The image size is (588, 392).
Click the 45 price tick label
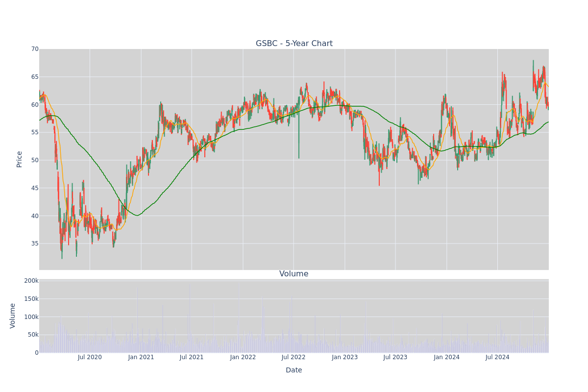[x=35, y=188]
